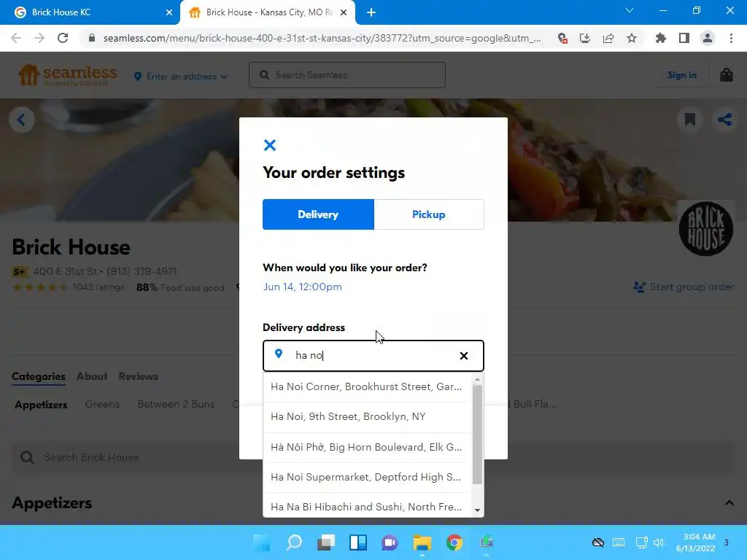Viewport: 747px width, 560px height.
Task: Open the Windows Start menu
Action: (262, 542)
